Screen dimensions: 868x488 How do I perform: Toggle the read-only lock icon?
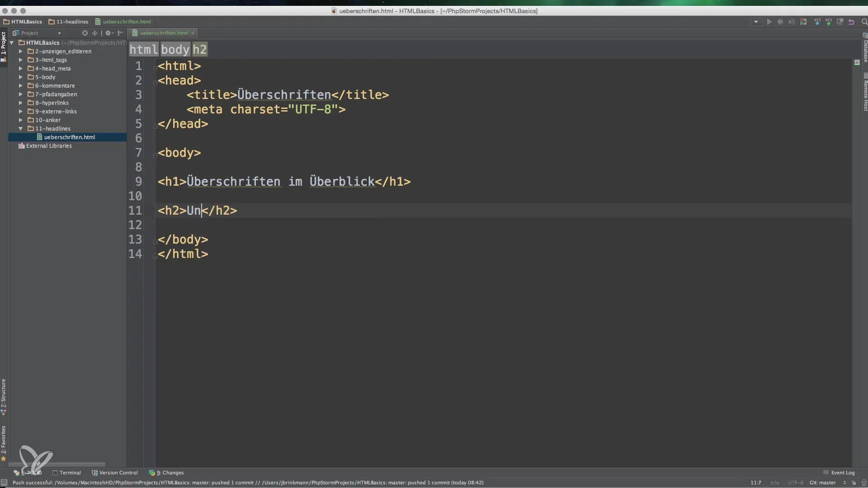pyautogui.click(x=854, y=483)
